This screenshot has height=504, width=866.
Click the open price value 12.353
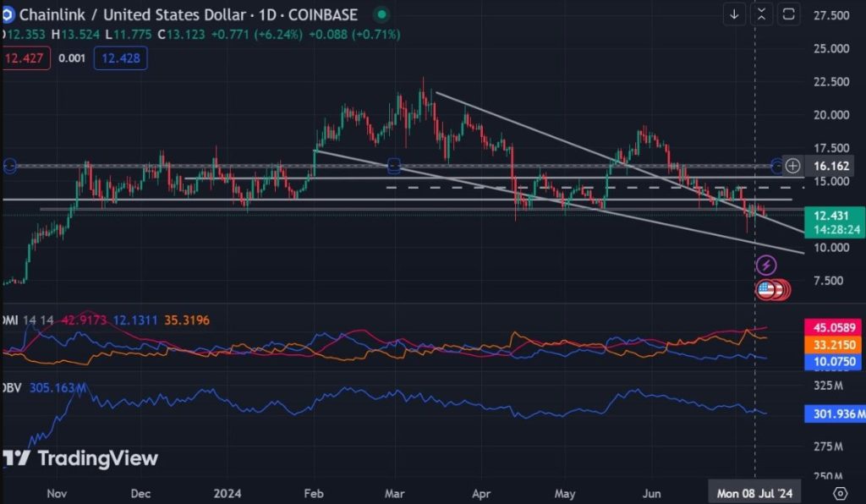26,35
